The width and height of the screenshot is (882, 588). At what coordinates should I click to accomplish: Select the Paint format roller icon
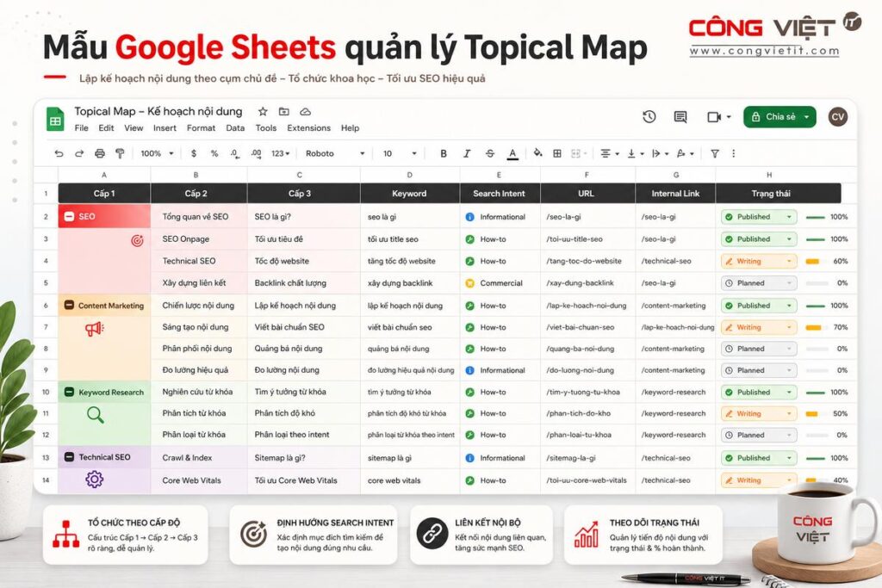[120, 153]
